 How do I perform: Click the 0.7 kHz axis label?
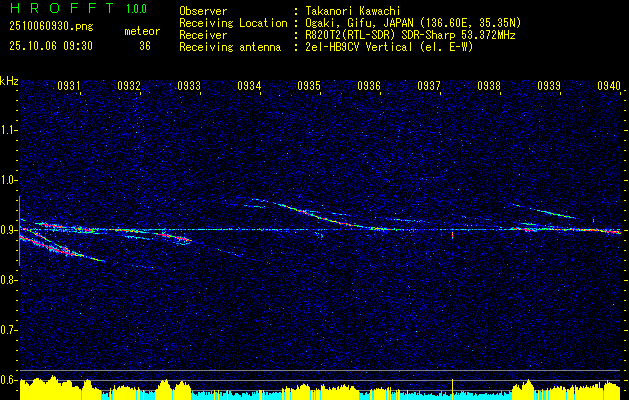pyautogui.click(x=8, y=330)
